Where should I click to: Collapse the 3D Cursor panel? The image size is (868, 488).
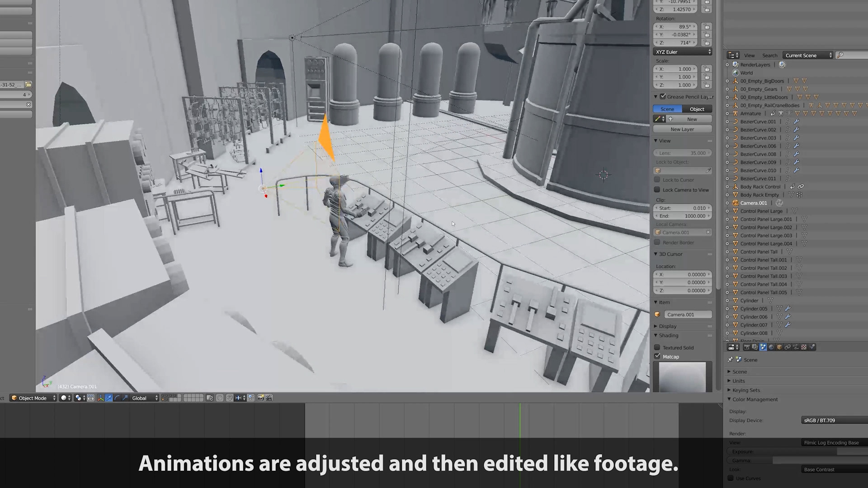pos(671,254)
